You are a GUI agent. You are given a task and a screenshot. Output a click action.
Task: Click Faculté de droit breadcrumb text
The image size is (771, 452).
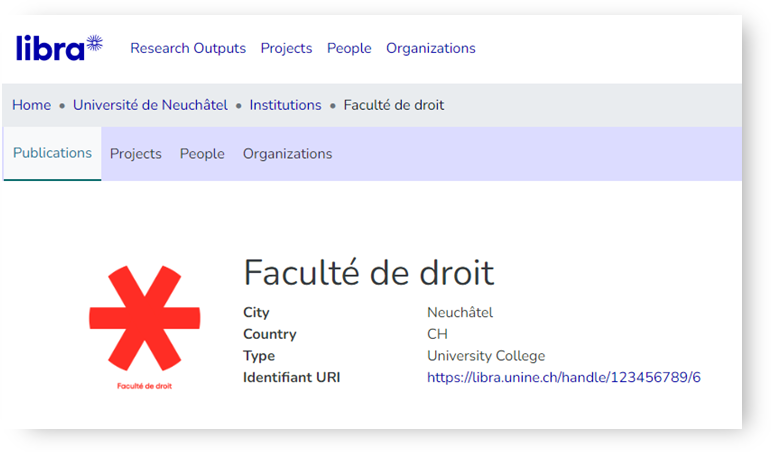pyautogui.click(x=393, y=105)
